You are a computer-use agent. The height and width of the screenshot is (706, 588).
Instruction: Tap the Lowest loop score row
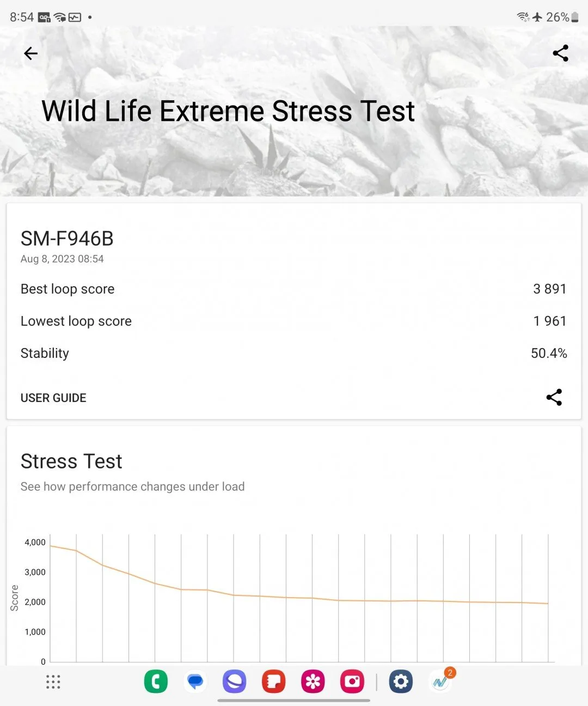click(76, 321)
